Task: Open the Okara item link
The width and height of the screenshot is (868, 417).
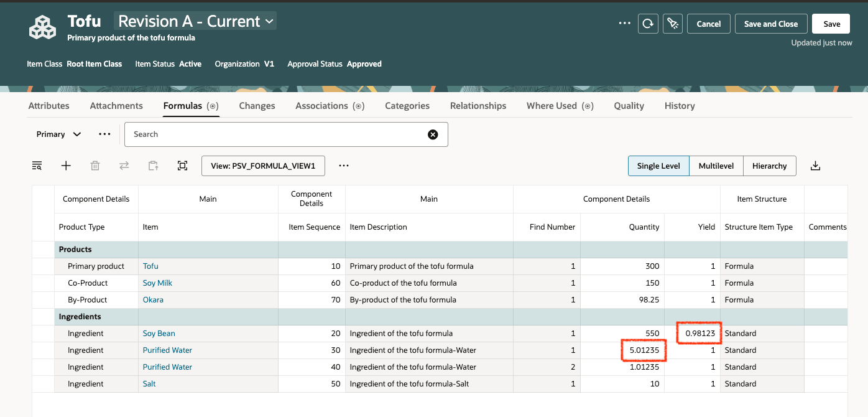Action: coord(153,300)
